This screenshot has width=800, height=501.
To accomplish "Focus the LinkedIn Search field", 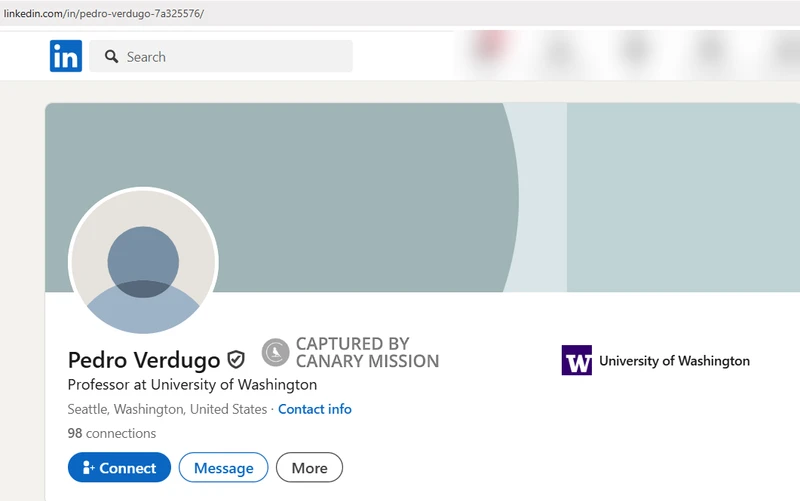I will pyautogui.click(x=221, y=56).
